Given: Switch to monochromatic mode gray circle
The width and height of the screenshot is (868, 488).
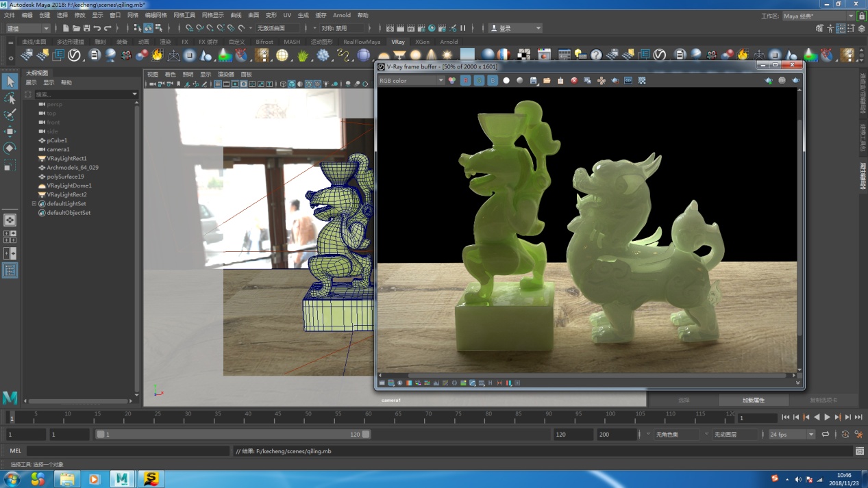Looking at the screenshot, I should tap(520, 81).
